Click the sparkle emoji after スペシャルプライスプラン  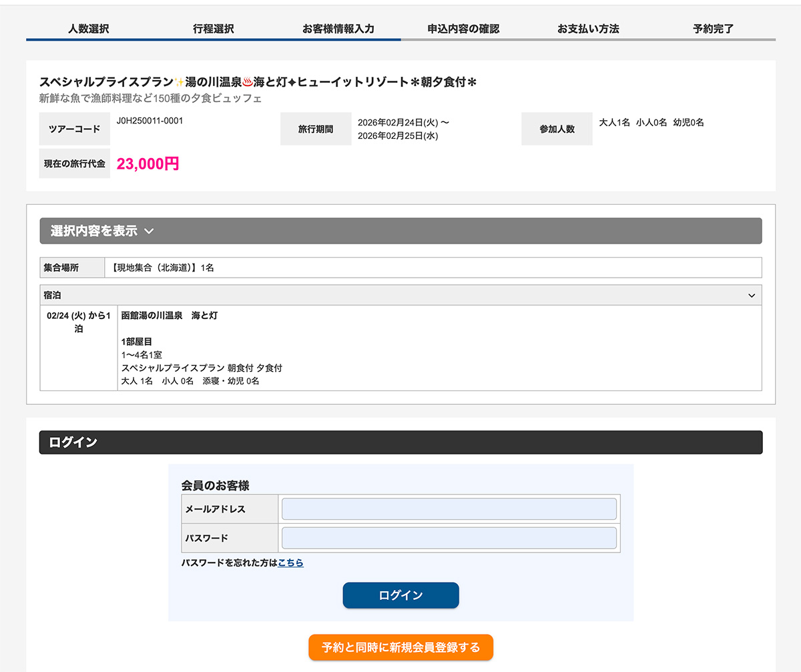click(179, 82)
